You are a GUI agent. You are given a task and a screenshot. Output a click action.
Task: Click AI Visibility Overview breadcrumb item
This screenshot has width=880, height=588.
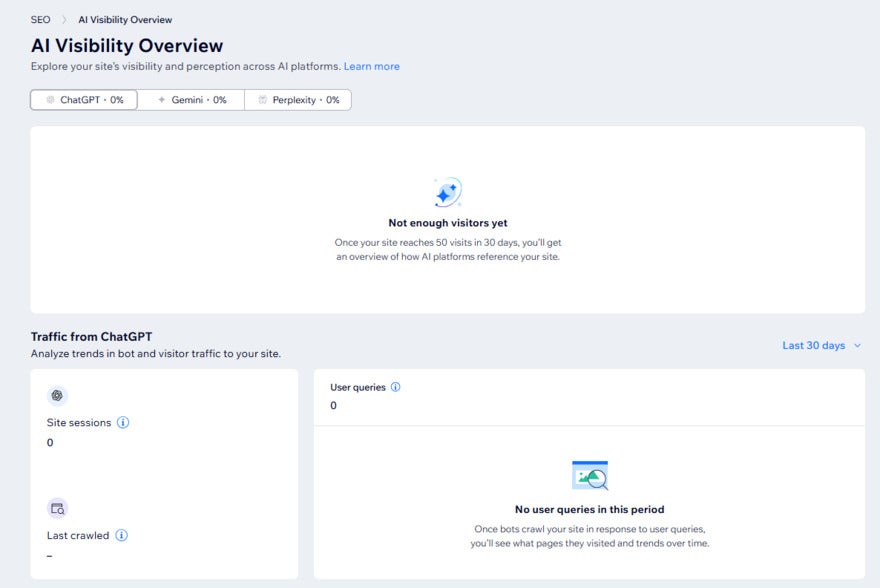[x=125, y=20]
